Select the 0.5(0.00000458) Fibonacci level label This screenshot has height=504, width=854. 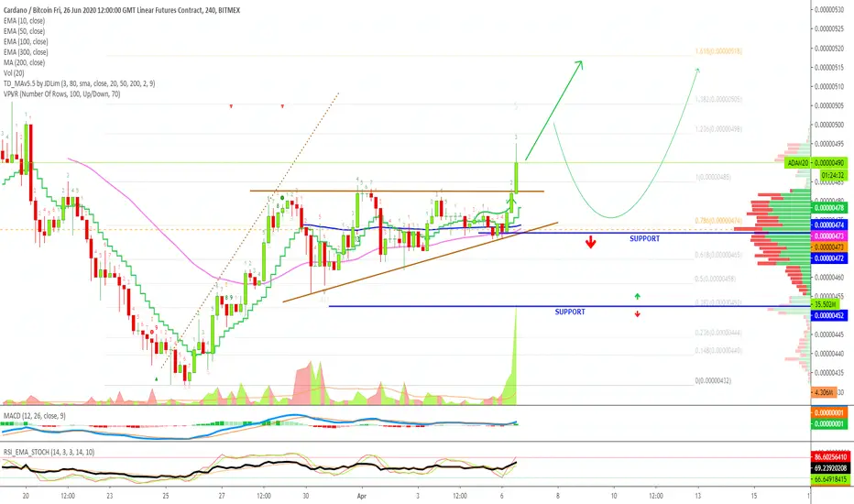[x=715, y=279]
